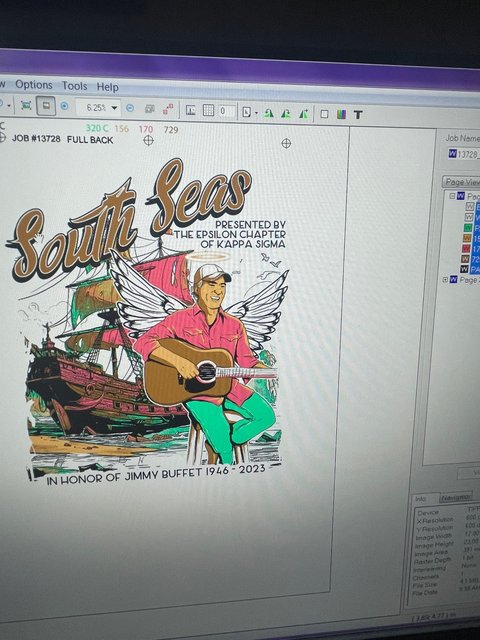Screen dimensions: 480x640
Task: Click the '156' ink label
Action: 121,129
